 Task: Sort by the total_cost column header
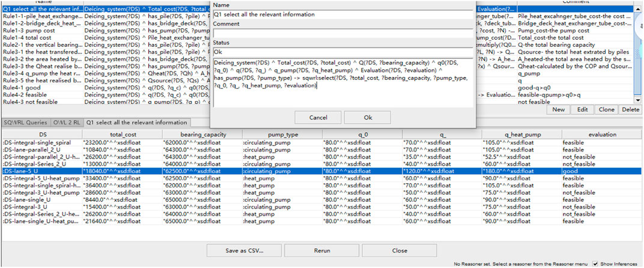(x=123, y=135)
